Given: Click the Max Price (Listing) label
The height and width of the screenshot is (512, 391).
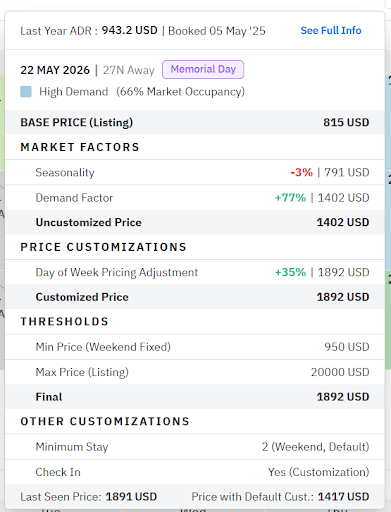Looking at the screenshot, I should click(82, 372).
